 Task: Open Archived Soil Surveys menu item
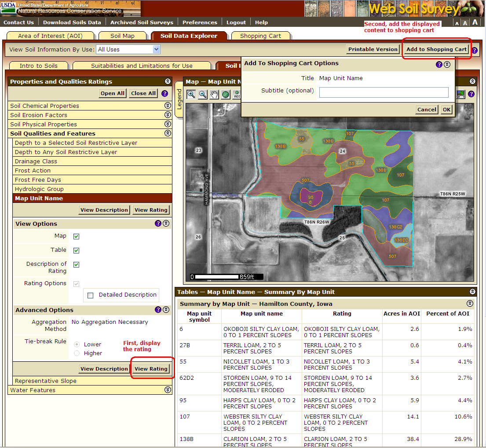pyautogui.click(x=142, y=22)
